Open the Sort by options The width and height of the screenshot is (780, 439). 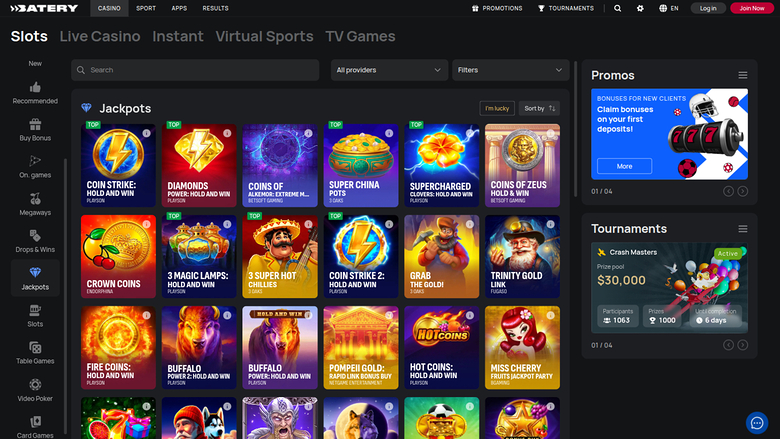coord(539,108)
